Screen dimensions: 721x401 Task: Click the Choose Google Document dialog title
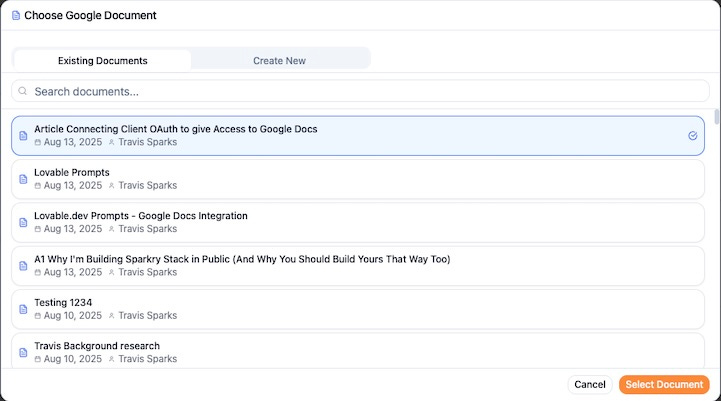pyautogui.click(x=90, y=15)
